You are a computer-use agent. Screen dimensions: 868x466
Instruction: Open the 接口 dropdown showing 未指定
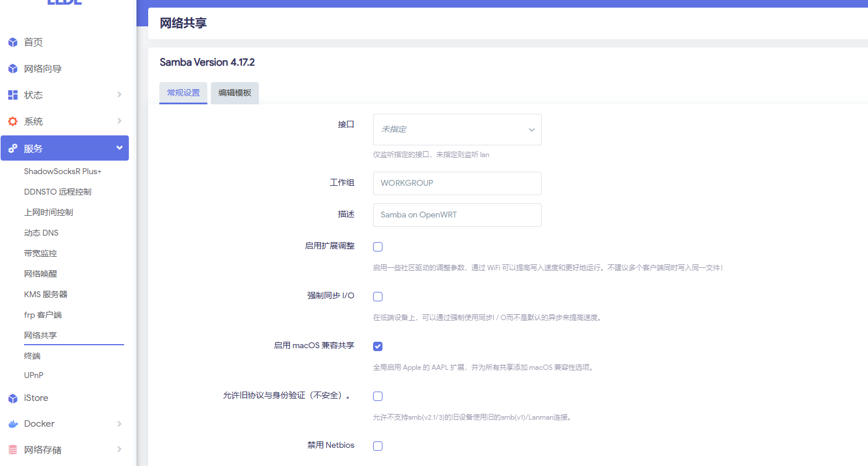click(x=457, y=130)
